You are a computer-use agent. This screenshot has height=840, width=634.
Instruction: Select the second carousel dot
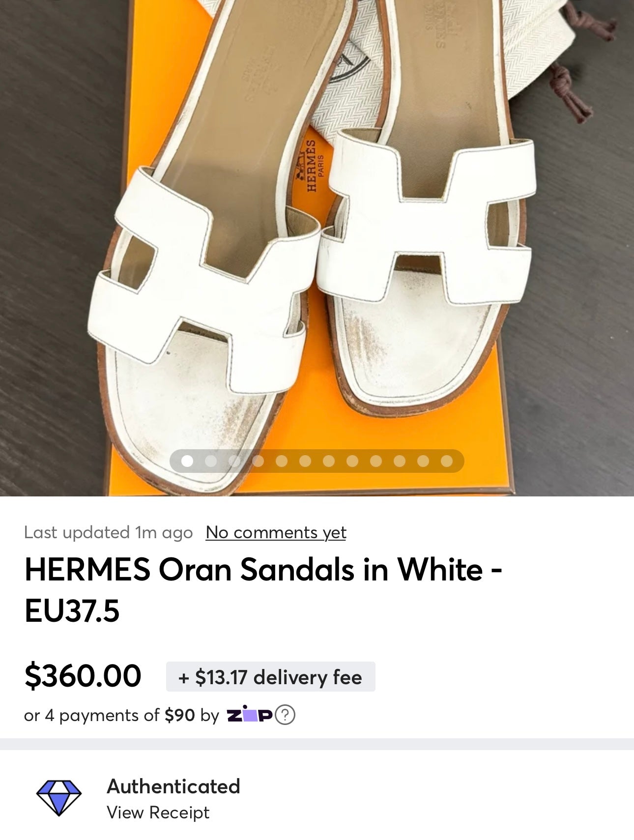click(211, 461)
